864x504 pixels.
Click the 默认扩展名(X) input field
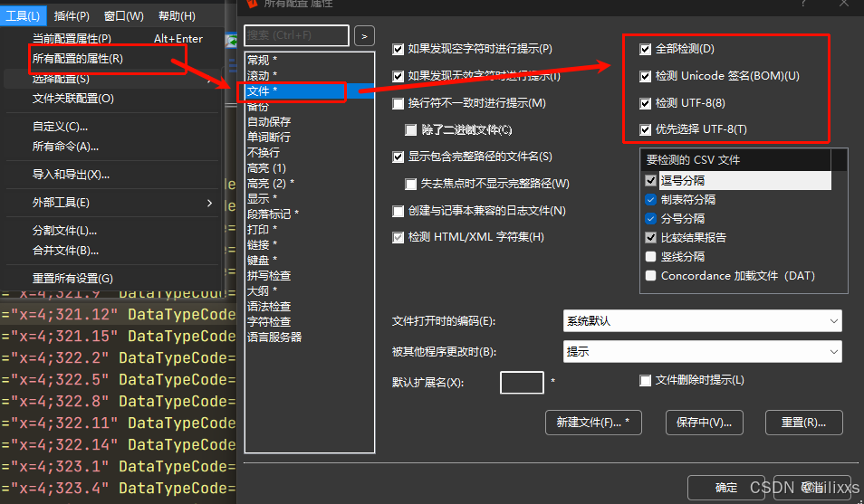pos(522,383)
